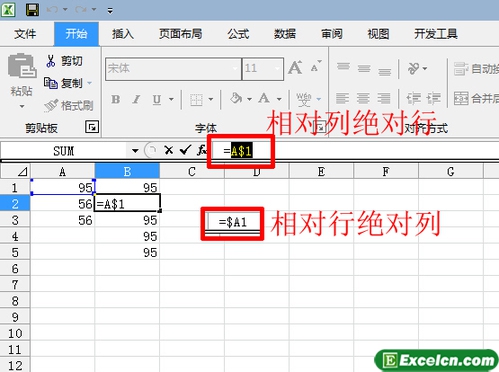Switch to the 审阅 tab
This screenshot has height=372, width=499.
coord(331,34)
